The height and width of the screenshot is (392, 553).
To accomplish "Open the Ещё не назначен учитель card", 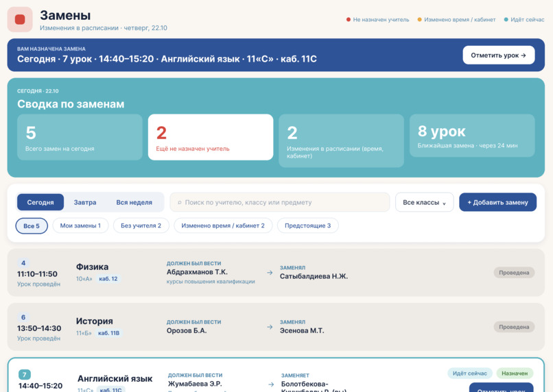I will 211,137.
